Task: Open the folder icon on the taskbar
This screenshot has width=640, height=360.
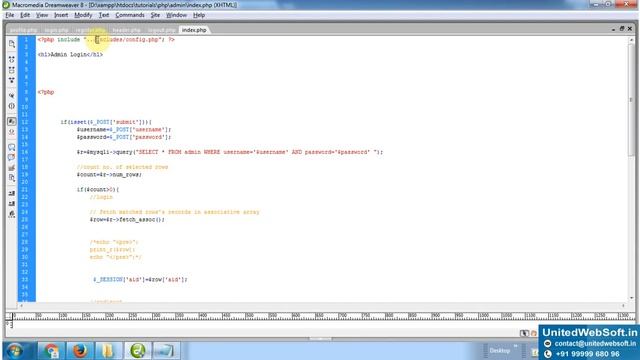Action: (x=108, y=351)
